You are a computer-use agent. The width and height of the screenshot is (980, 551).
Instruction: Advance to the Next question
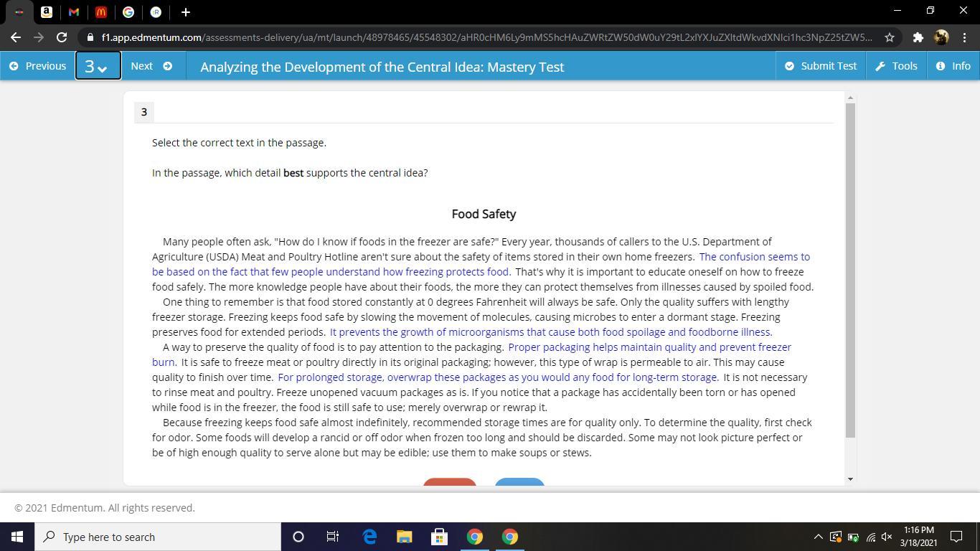[x=151, y=66]
